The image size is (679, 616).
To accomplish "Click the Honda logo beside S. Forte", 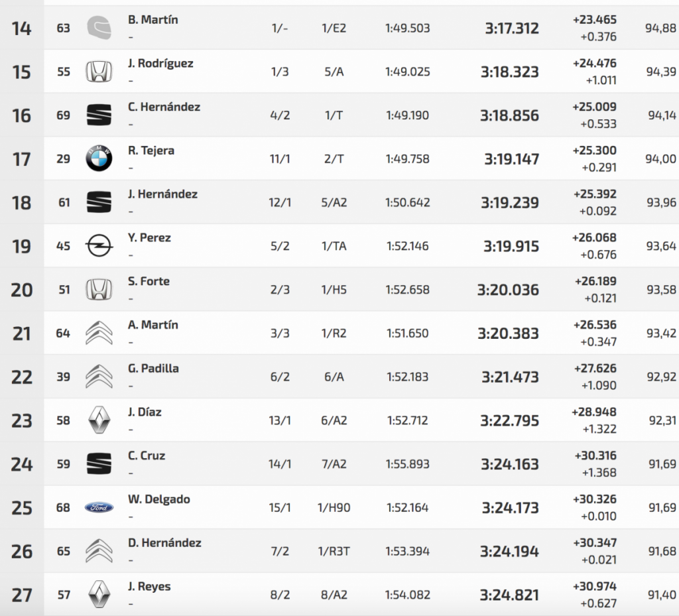I will (x=99, y=290).
